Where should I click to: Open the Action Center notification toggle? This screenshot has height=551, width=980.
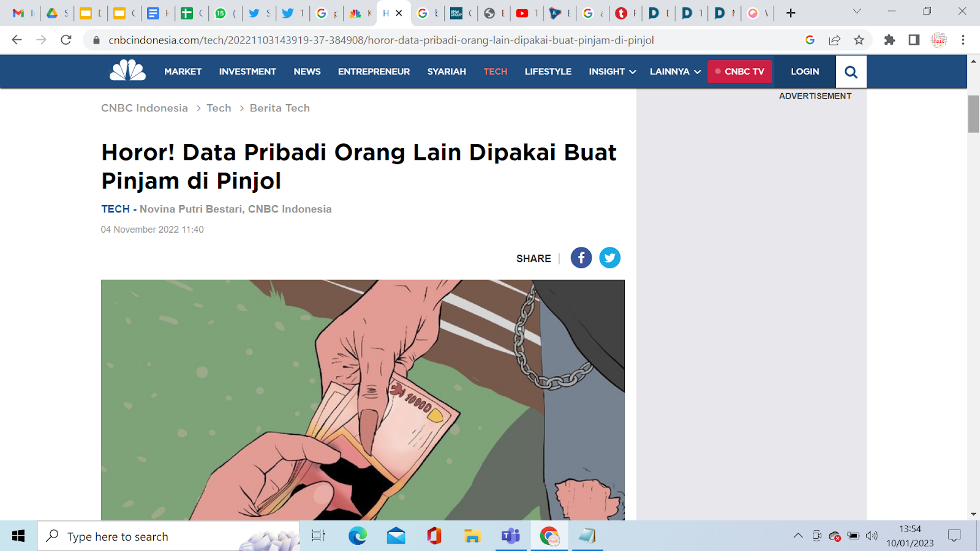954,536
